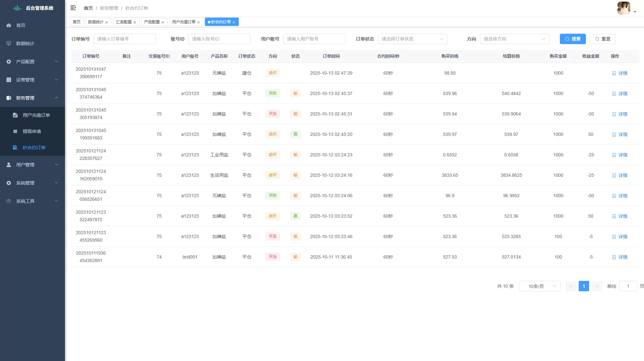Click the 用户充值订单 document icon in sidebar

click(15, 115)
